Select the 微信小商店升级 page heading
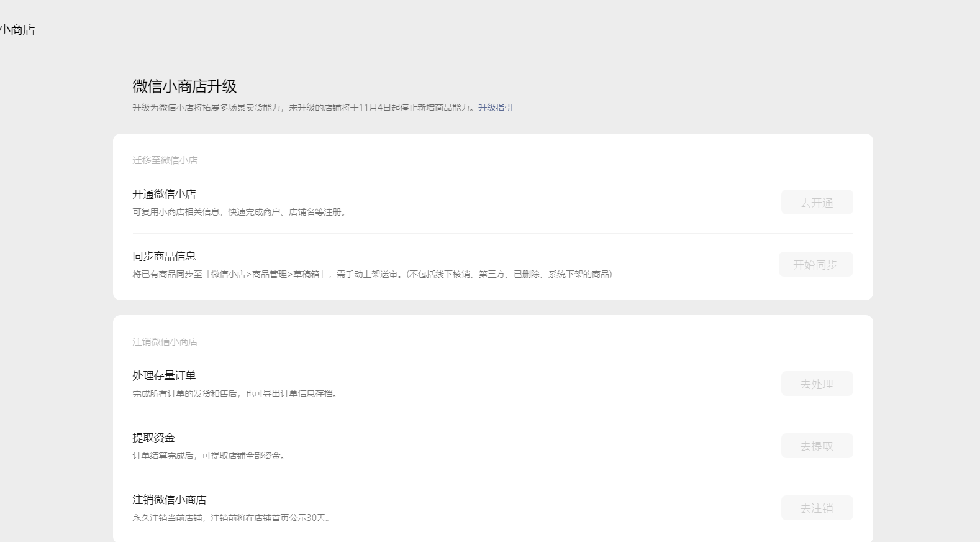The width and height of the screenshot is (980, 542). click(184, 86)
